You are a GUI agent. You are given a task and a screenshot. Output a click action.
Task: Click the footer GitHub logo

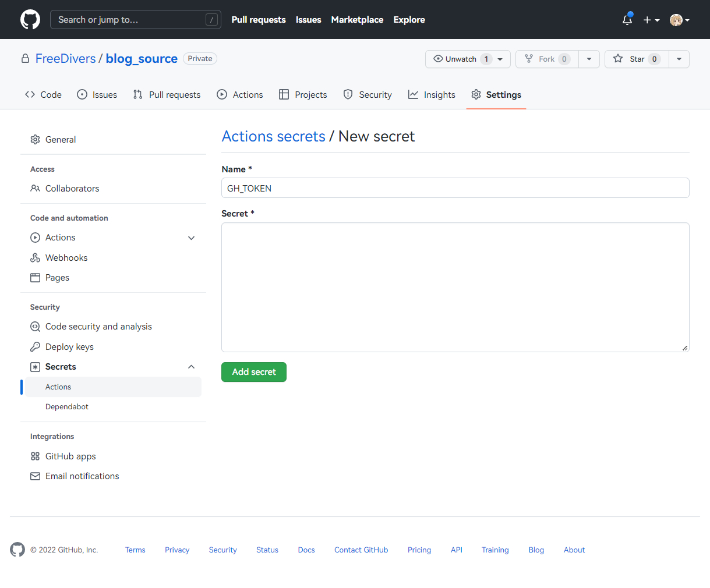(x=17, y=550)
